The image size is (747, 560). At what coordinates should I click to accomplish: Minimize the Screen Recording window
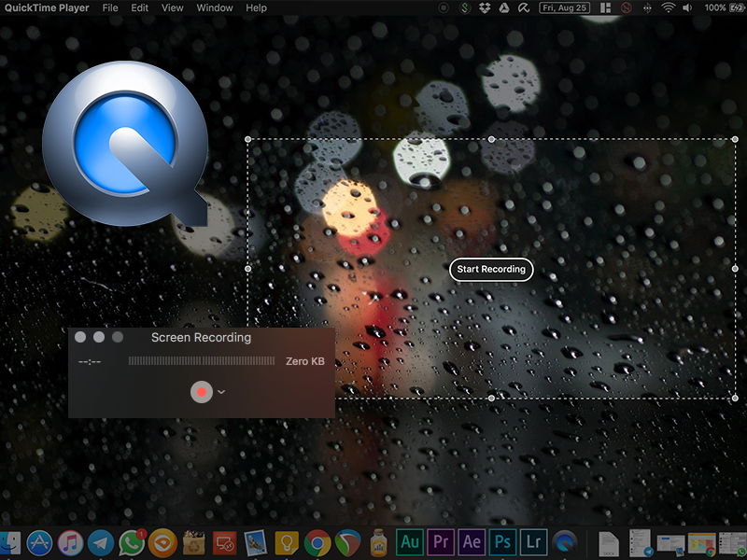[x=99, y=337]
